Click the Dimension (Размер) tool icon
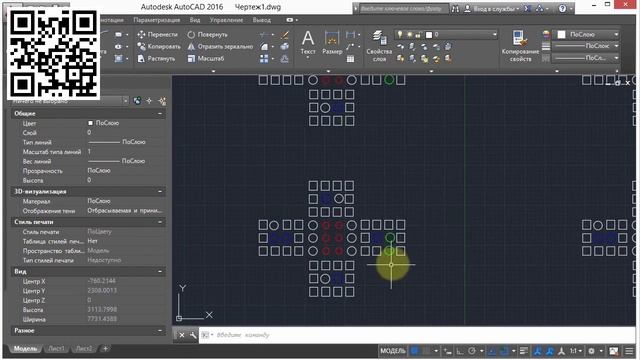This screenshot has width=640, height=360. tap(332, 39)
